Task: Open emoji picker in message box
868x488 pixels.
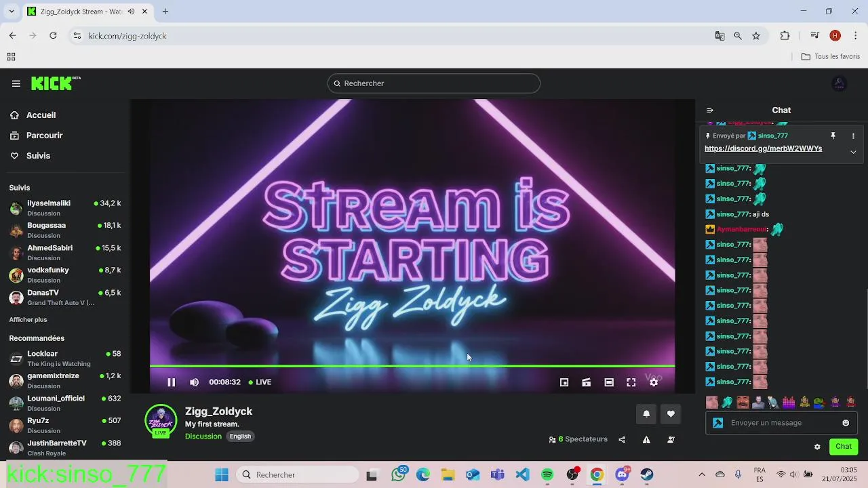Action: point(846,423)
